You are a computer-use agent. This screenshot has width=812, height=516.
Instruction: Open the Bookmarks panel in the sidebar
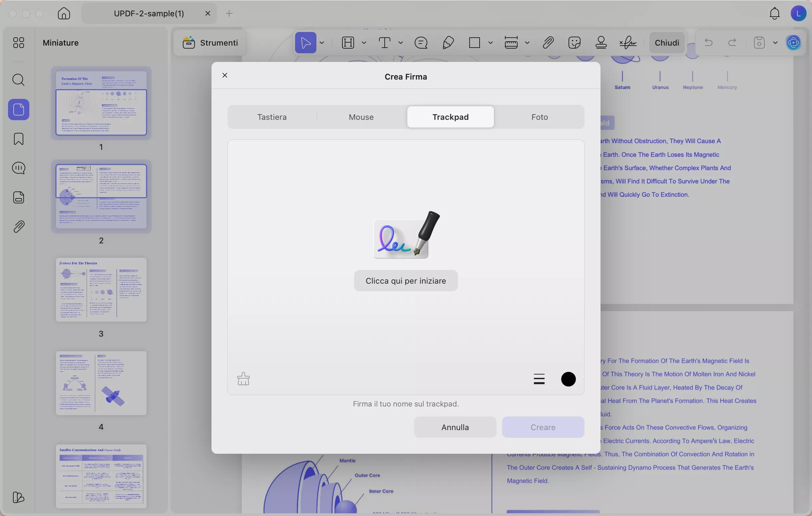point(19,139)
